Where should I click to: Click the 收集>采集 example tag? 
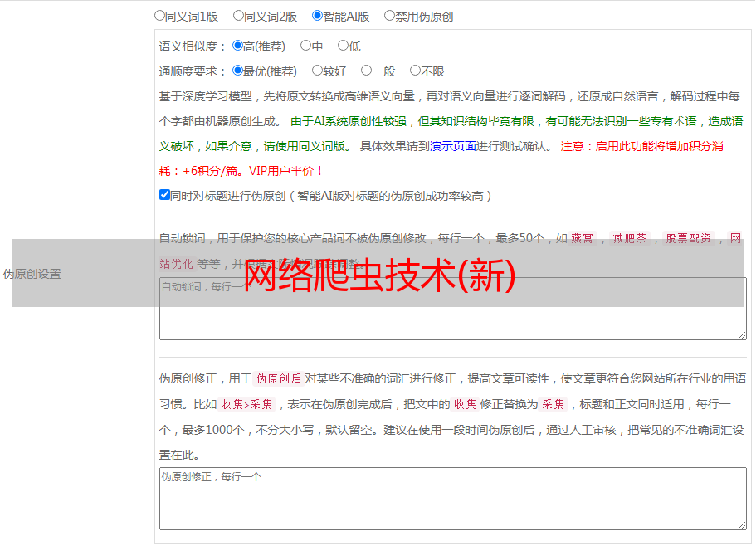(x=246, y=405)
